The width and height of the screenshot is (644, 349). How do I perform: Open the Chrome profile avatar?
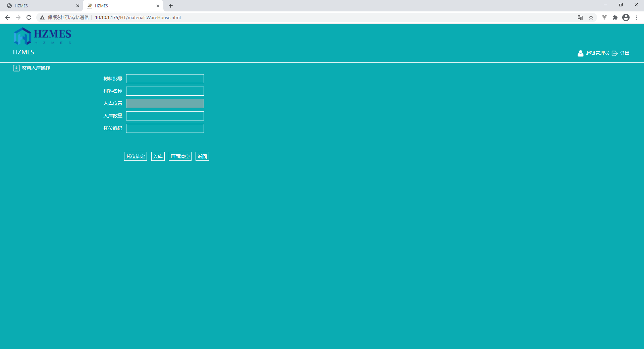pyautogui.click(x=626, y=17)
